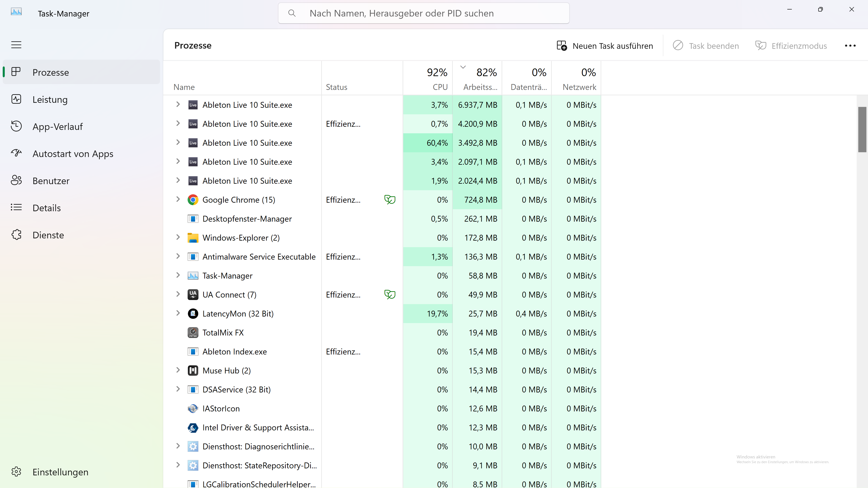Screen dimensions: 868x488
Task: Open the three-dots more options menu
Action: (x=850, y=46)
